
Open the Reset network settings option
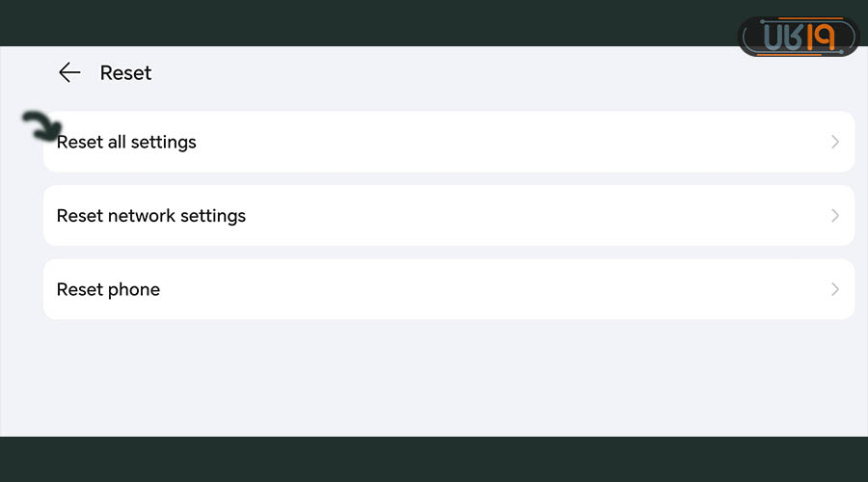coord(151,216)
